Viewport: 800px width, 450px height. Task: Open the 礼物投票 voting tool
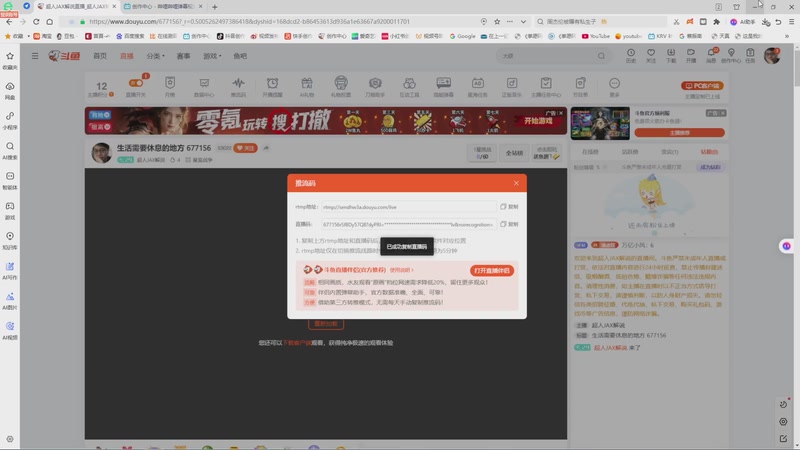pyautogui.click(x=341, y=87)
